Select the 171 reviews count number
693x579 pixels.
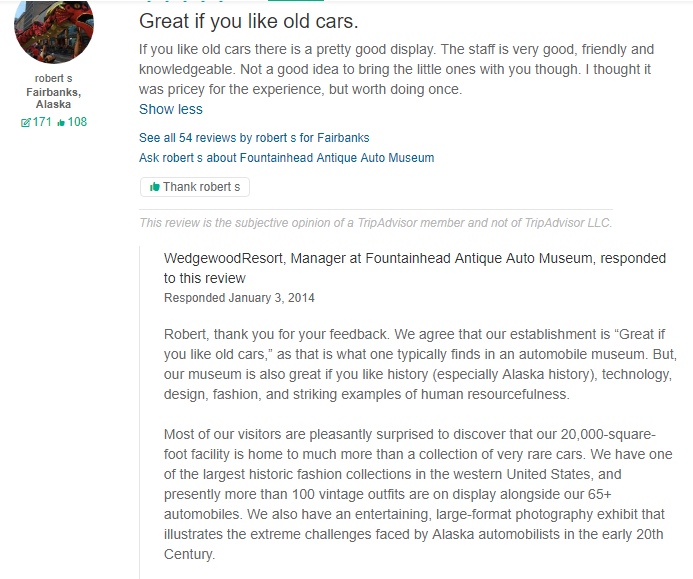tap(42, 122)
